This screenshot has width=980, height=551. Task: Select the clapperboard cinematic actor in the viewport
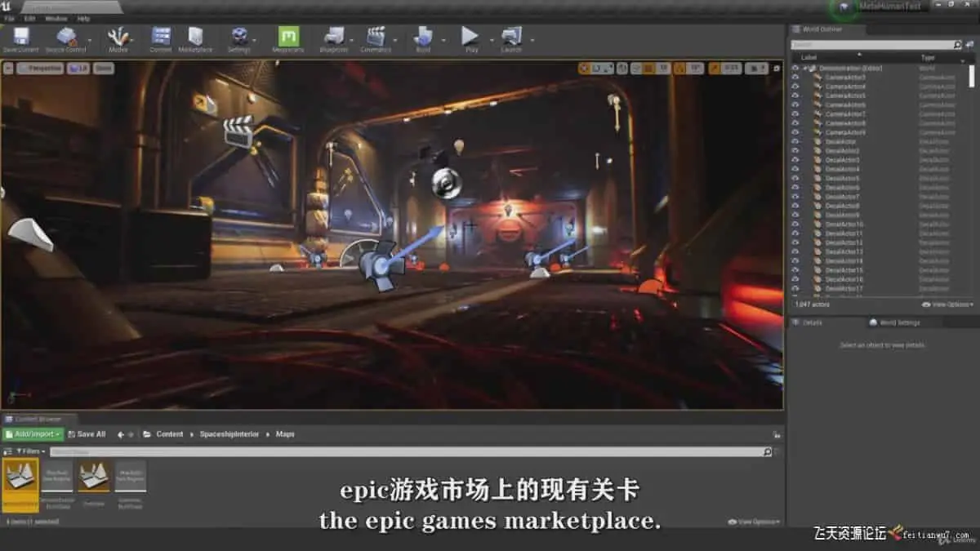(x=238, y=131)
